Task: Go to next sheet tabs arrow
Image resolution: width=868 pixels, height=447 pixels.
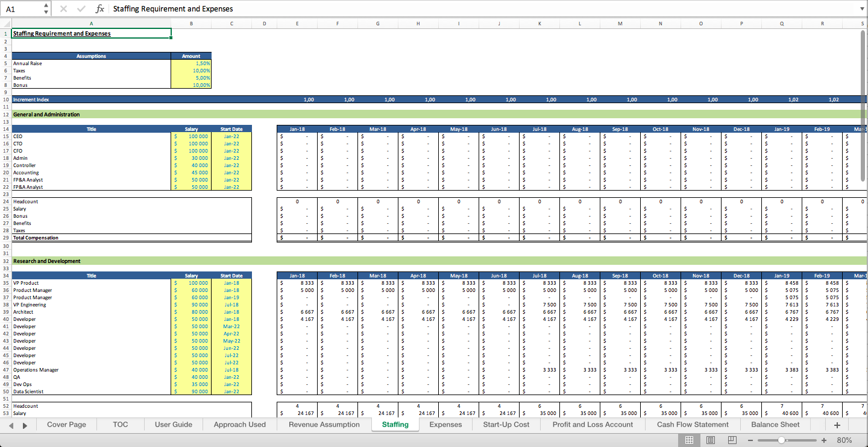Action: point(25,425)
